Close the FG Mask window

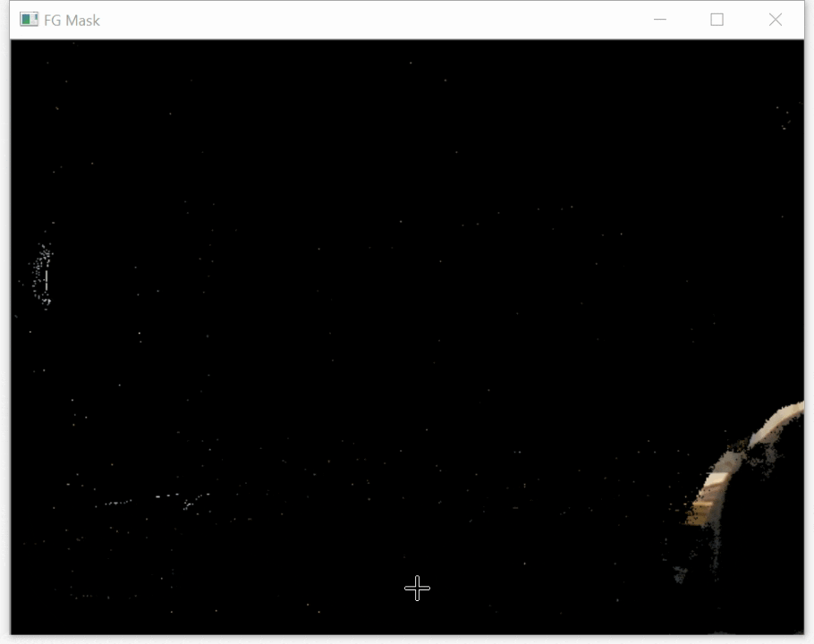pyautogui.click(x=776, y=20)
